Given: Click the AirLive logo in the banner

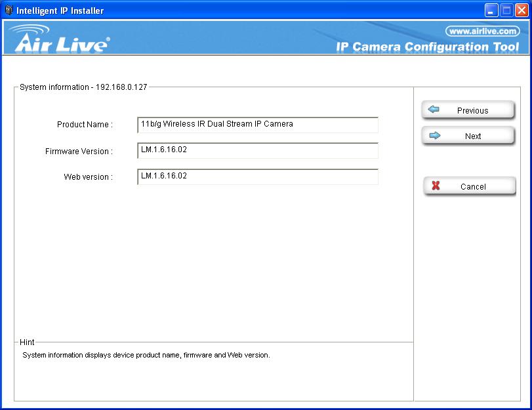Looking at the screenshot, I should click(x=61, y=39).
